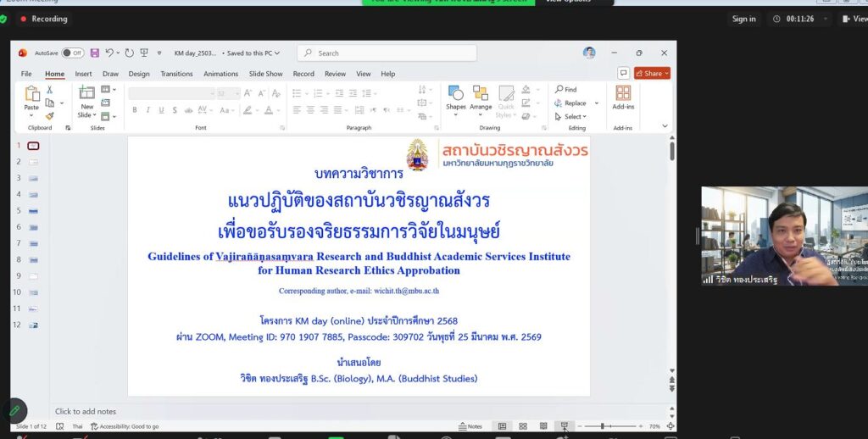This screenshot has height=439, width=868.
Task: Adjust the zoom slider in status bar
Action: [x=602, y=426]
